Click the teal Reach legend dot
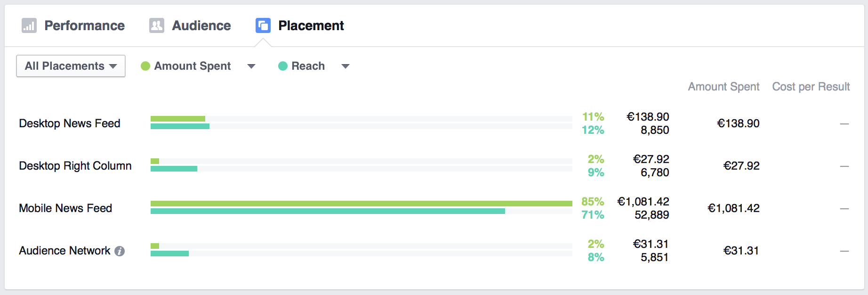This screenshot has height=295, width=868. 283,66
